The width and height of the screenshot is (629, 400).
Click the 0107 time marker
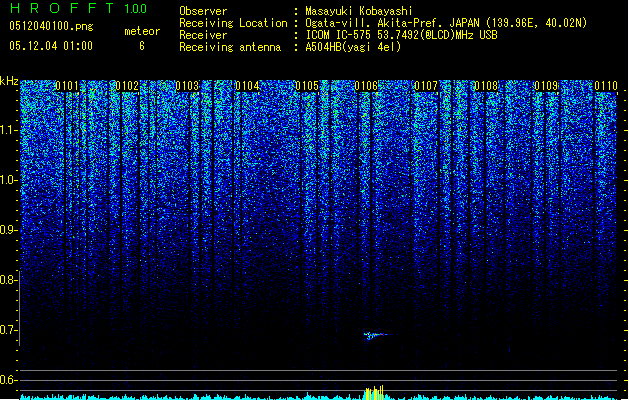click(x=426, y=86)
